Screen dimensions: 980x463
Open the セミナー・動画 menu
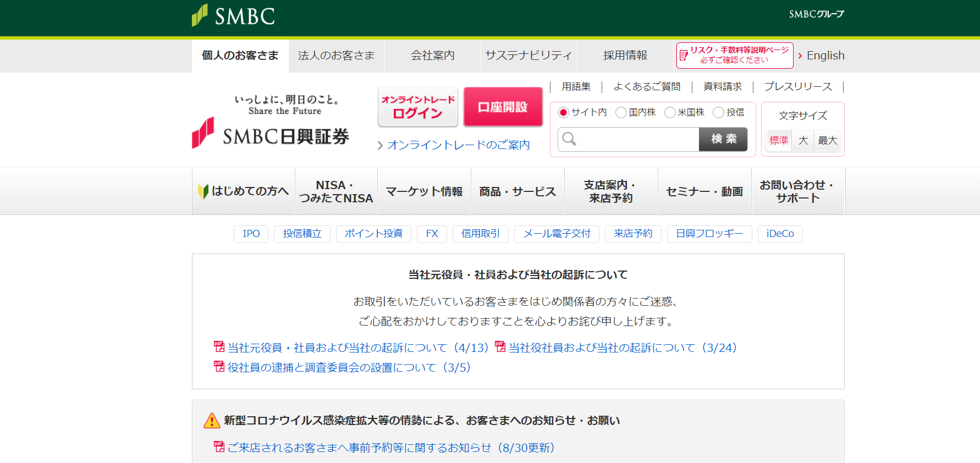pyautogui.click(x=705, y=191)
